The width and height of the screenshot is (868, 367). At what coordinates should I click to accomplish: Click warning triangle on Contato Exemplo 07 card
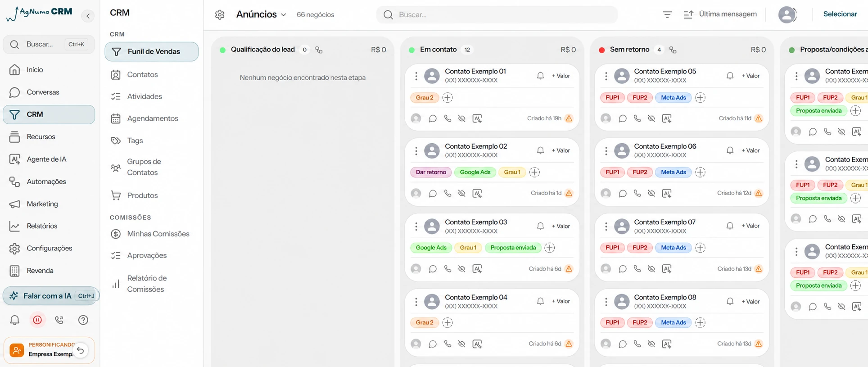pos(759,269)
